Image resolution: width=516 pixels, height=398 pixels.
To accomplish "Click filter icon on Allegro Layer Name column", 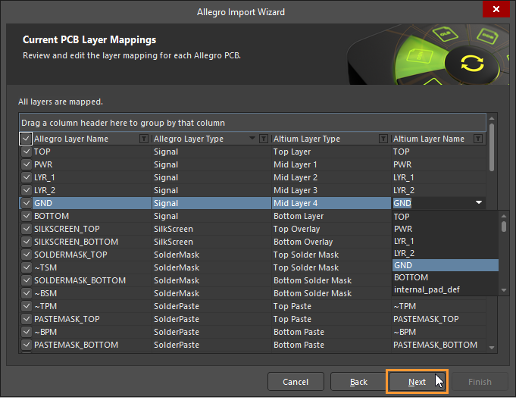I will click(x=144, y=139).
